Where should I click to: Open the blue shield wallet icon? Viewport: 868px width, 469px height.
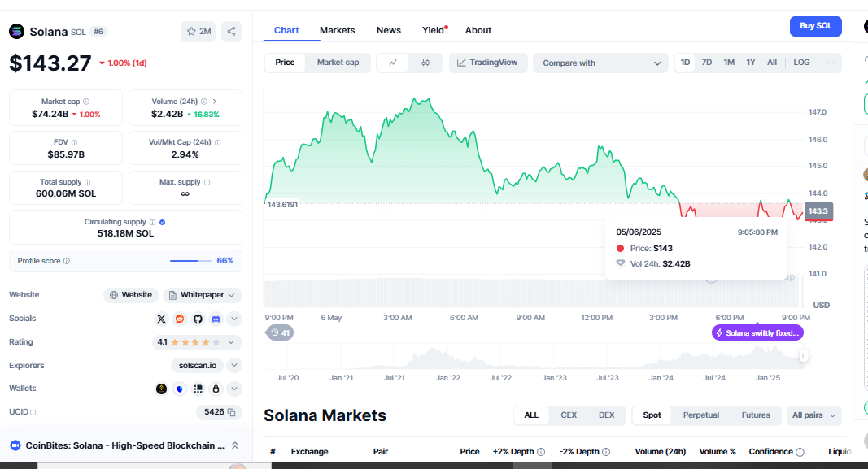[179, 389]
